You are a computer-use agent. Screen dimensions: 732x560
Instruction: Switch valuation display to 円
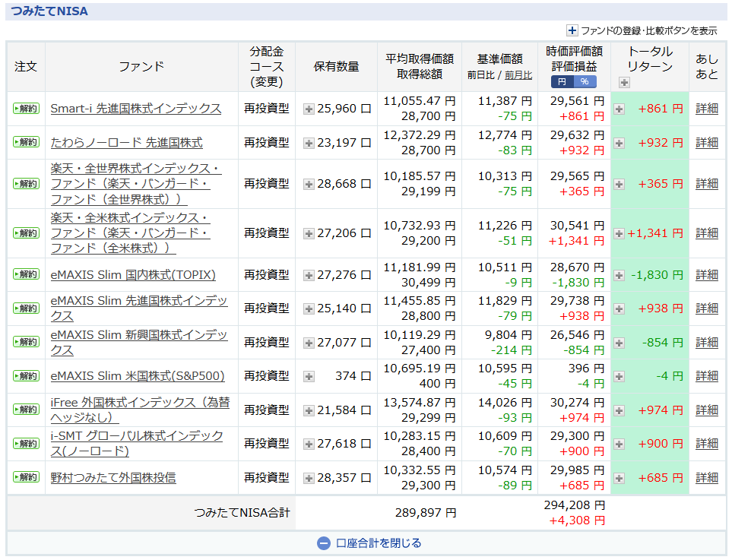click(562, 81)
